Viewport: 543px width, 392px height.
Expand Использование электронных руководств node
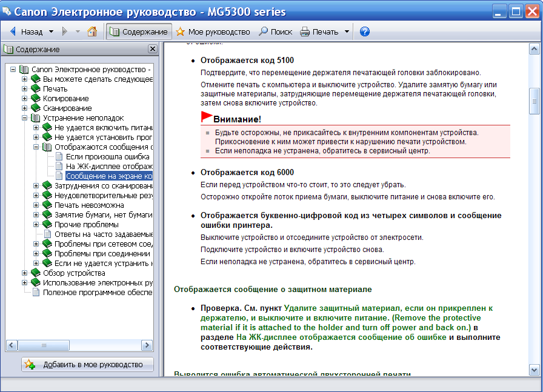(x=24, y=282)
